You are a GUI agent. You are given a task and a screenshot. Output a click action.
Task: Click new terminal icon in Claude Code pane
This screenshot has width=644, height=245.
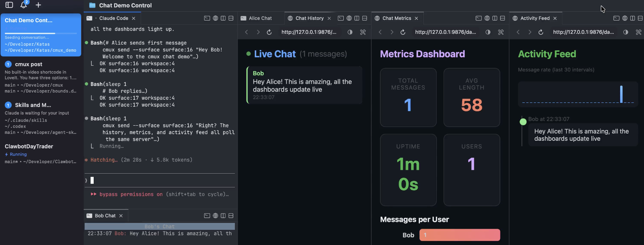[207, 18]
